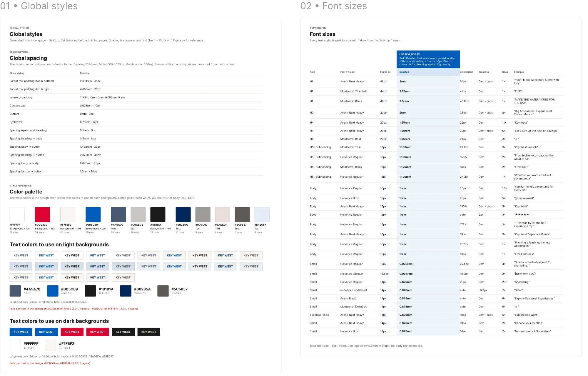Click the red '#6F6E6A on #1B1B1A' fails-contrast line
Image resolution: width=588 pixels, height=376 pixels.
50,363
